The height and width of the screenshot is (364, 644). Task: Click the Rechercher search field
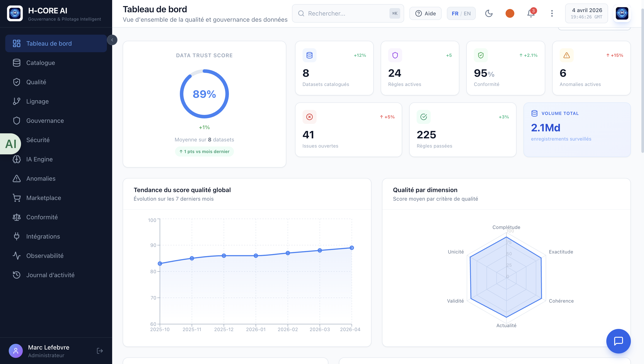tap(347, 13)
